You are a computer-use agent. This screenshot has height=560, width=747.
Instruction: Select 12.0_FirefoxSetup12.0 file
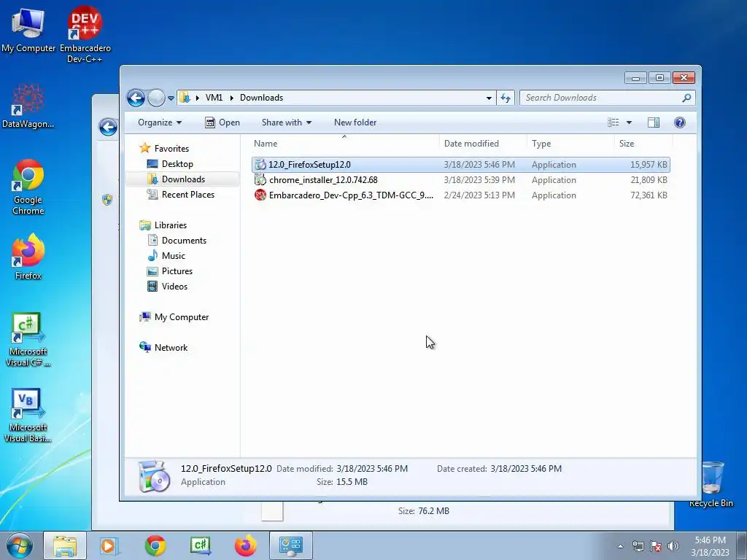pos(461,165)
